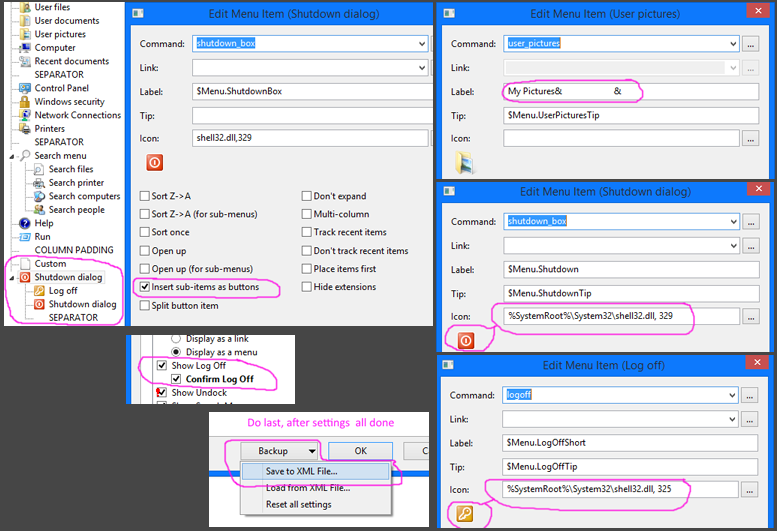Choose Reset all settings from Backup menu

pos(298,504)
